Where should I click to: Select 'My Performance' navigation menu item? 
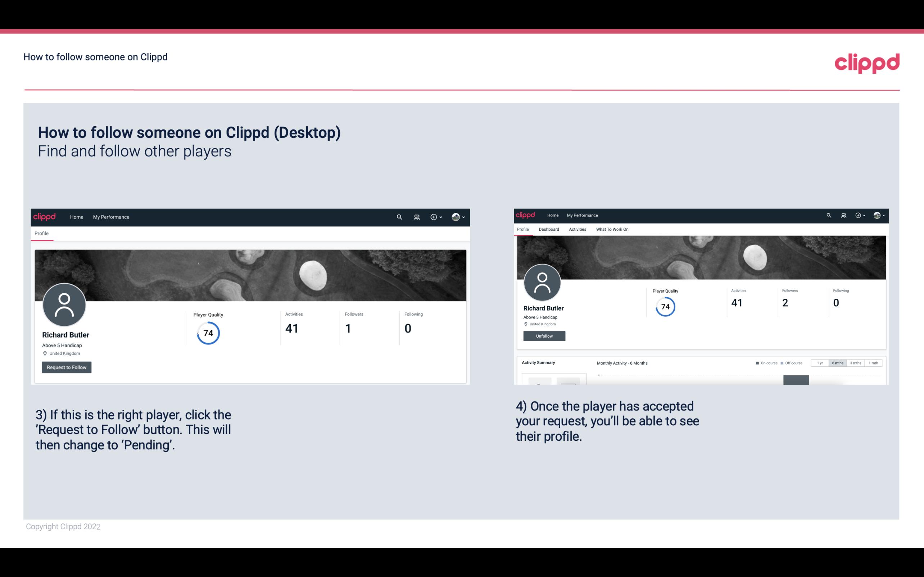click(111, 217)
